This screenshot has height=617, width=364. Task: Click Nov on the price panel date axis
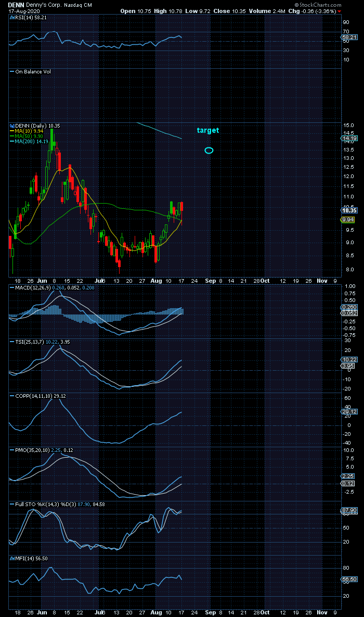coord(322,281)
